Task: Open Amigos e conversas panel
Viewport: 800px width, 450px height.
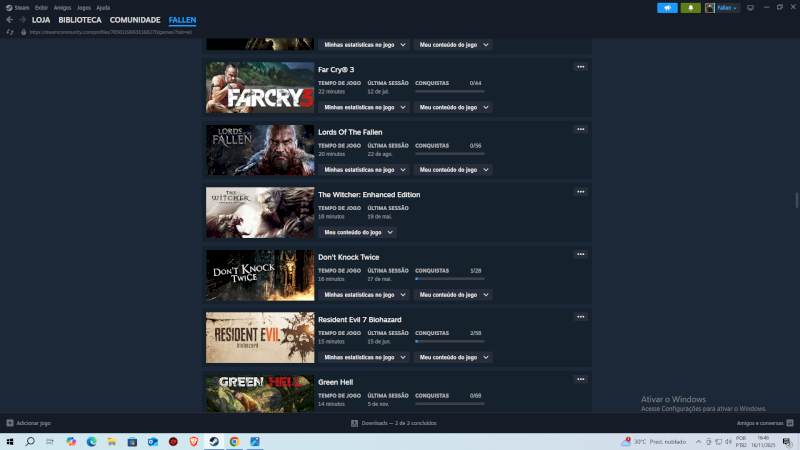Action: click(x=760, y=423)
